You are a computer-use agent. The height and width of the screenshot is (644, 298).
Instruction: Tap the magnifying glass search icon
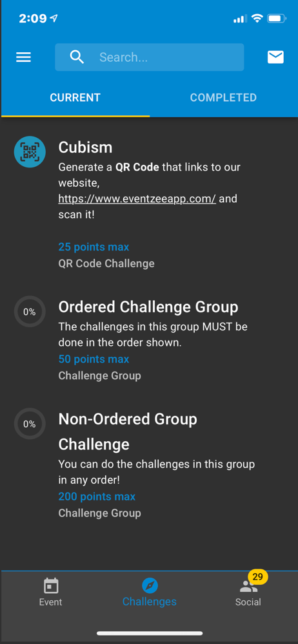[x=77, y=57]
